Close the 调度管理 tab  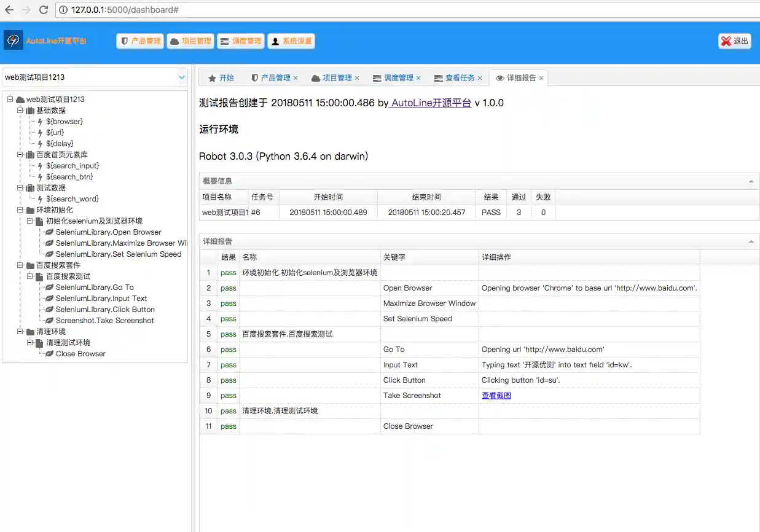418,78
